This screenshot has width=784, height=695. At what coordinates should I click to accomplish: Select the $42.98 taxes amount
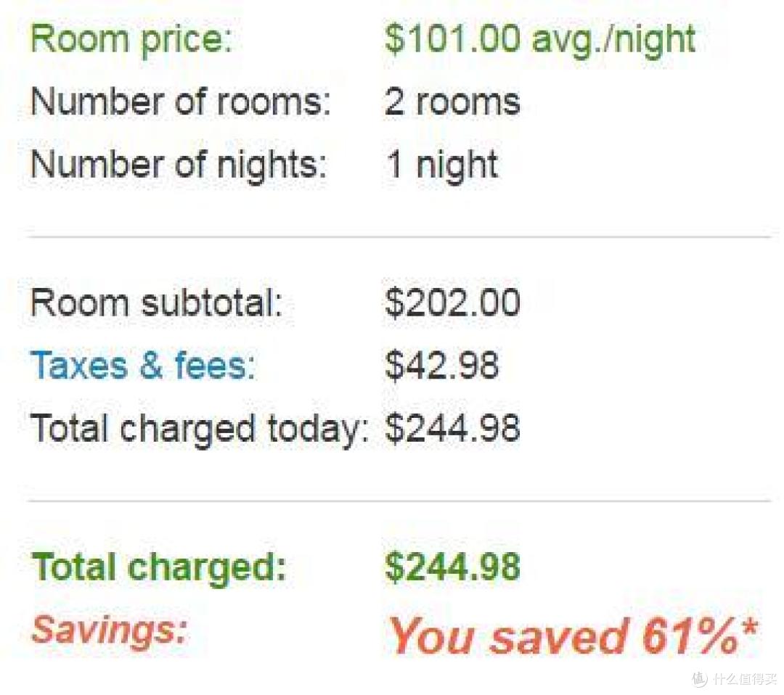pyautogui.click(x=442, y=365)
